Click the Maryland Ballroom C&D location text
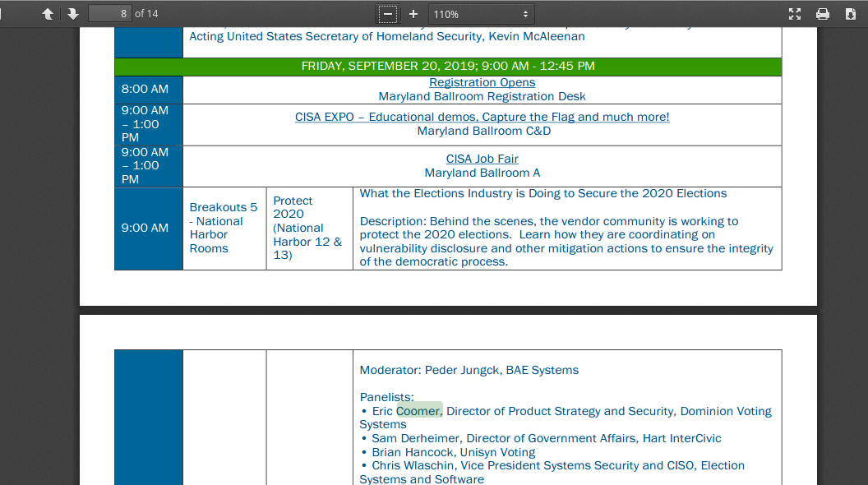This screenshot has height=485, width=868. pyautogui.click(x=484, y=132)
